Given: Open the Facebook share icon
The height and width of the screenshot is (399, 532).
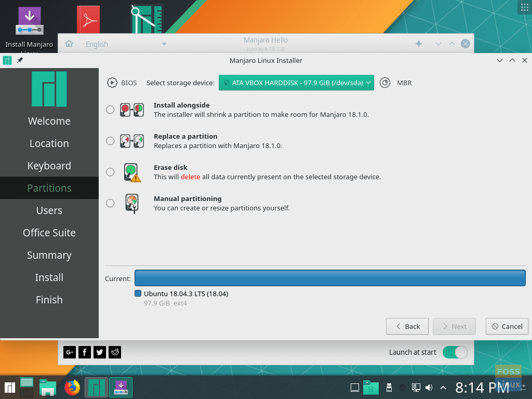Looking at the screenshot, I should 84,352.
